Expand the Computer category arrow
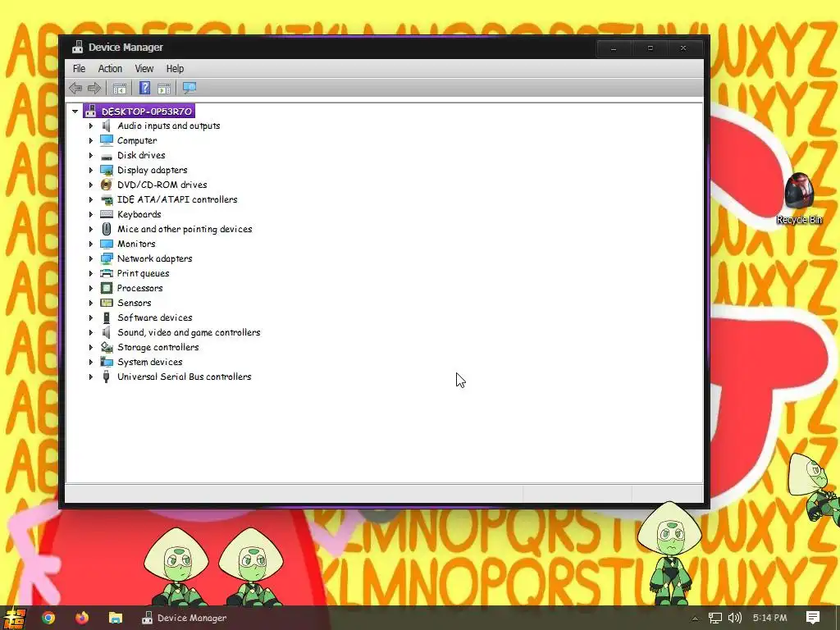The width and height of the screenshot is (840, 630). (x=90, y=140)
